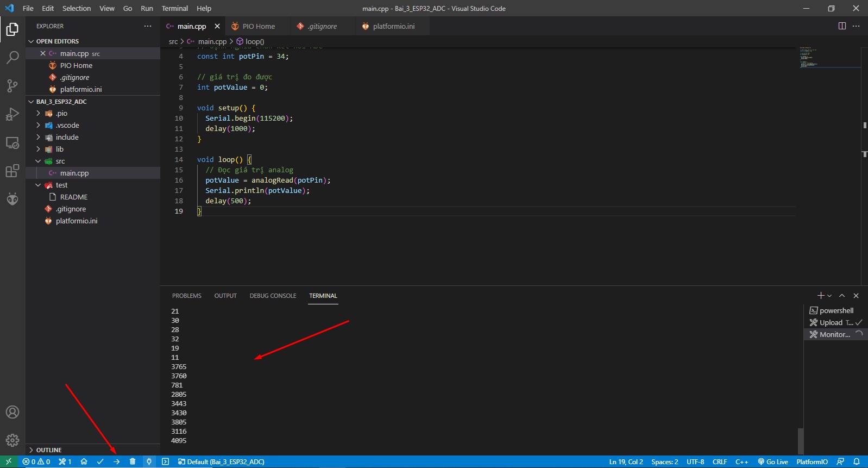Expand the OUTLINE section
This screenshot has height=468, width=868.
(49, 450)
